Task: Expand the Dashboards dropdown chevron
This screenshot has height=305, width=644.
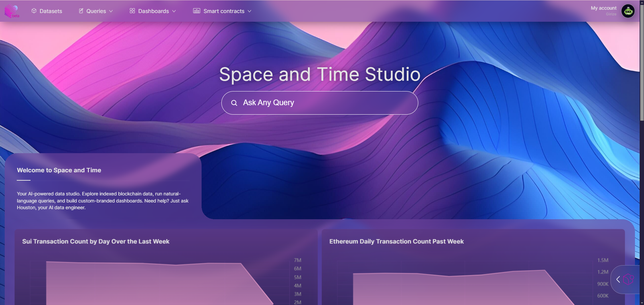Action: pyautogui.click(x=174, y=11)
